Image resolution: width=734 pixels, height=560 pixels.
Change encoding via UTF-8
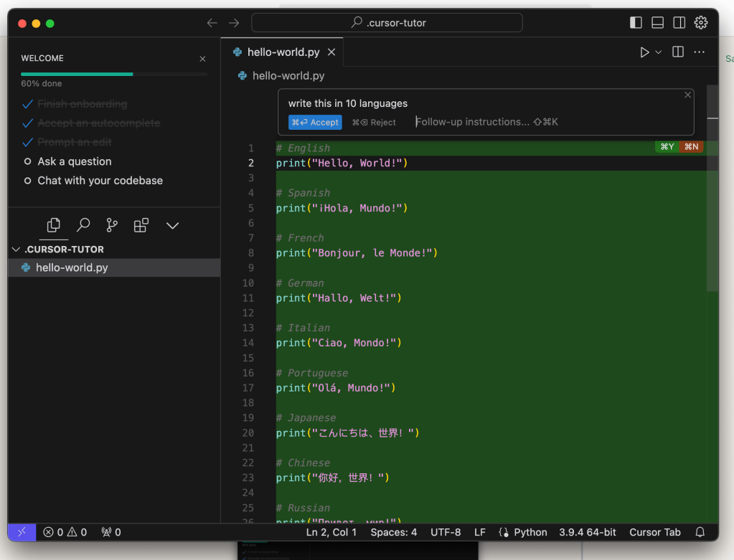(446, 532)
